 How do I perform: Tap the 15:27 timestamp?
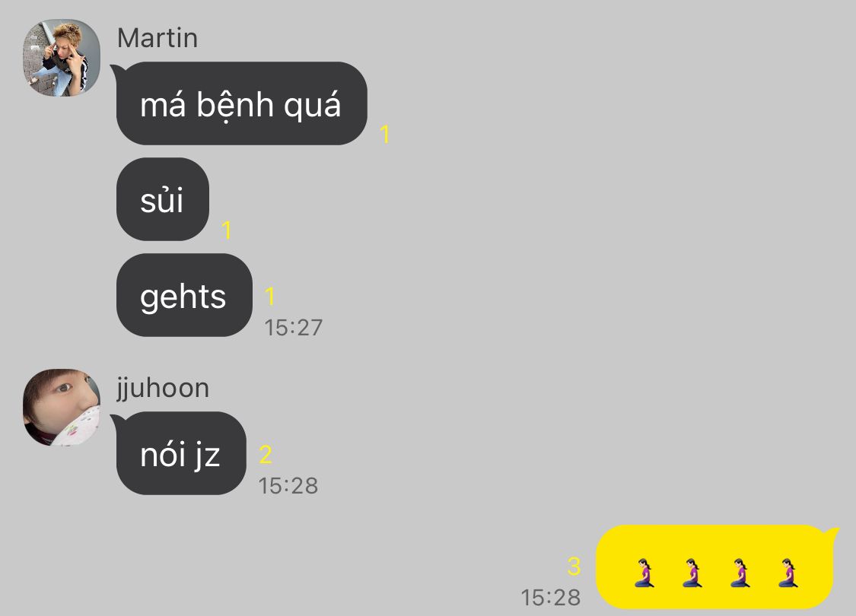point(294,328)
